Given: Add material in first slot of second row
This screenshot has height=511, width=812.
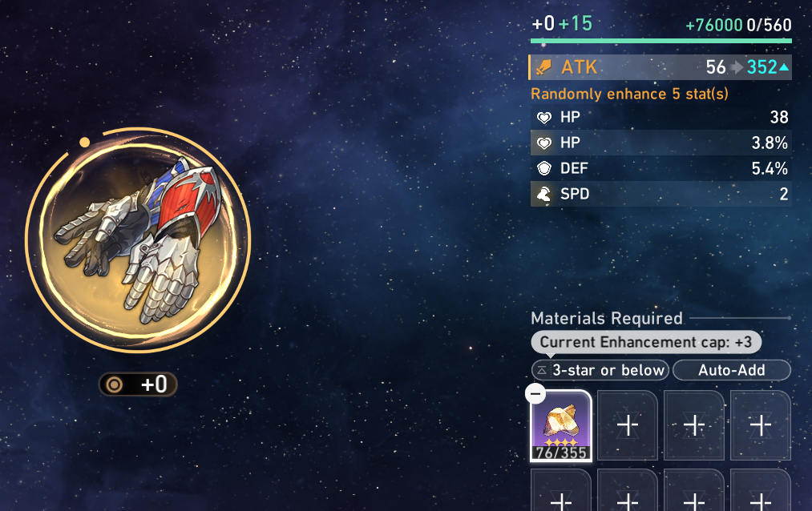Looking at the screenshot, I should tap(561, 490).
